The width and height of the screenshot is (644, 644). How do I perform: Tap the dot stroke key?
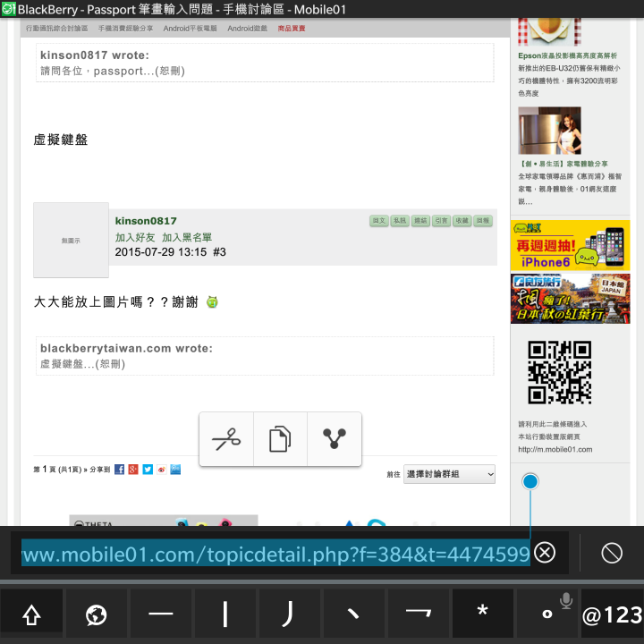[353, 614]
